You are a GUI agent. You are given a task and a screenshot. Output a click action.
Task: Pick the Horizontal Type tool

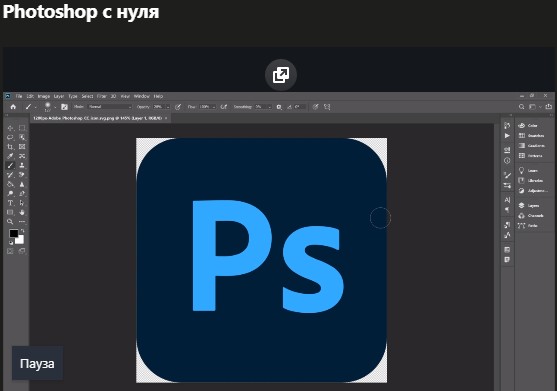click(10, 203)
